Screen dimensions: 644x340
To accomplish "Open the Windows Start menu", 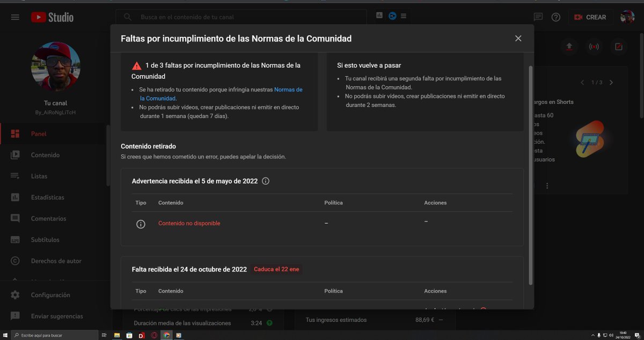I will 5,335.
